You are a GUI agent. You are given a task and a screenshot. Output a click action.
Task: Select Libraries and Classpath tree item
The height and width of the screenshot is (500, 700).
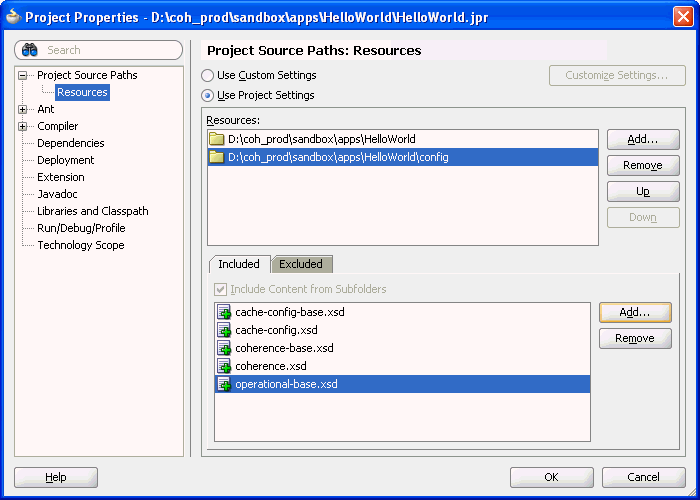(x=92, y=211)
